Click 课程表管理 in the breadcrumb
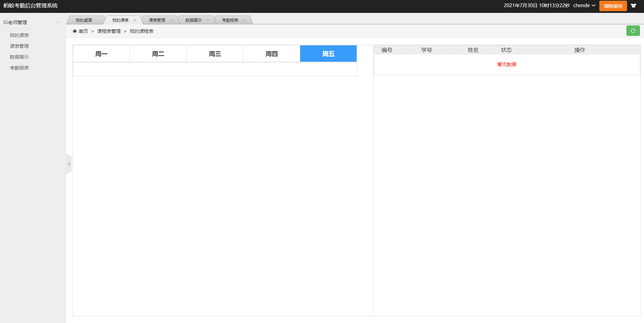 click(109, 31)
